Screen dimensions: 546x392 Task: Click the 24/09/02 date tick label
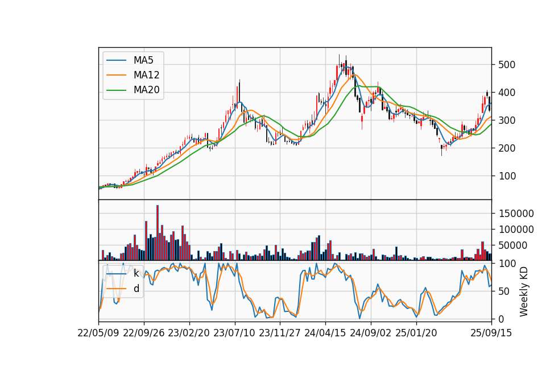370,333
